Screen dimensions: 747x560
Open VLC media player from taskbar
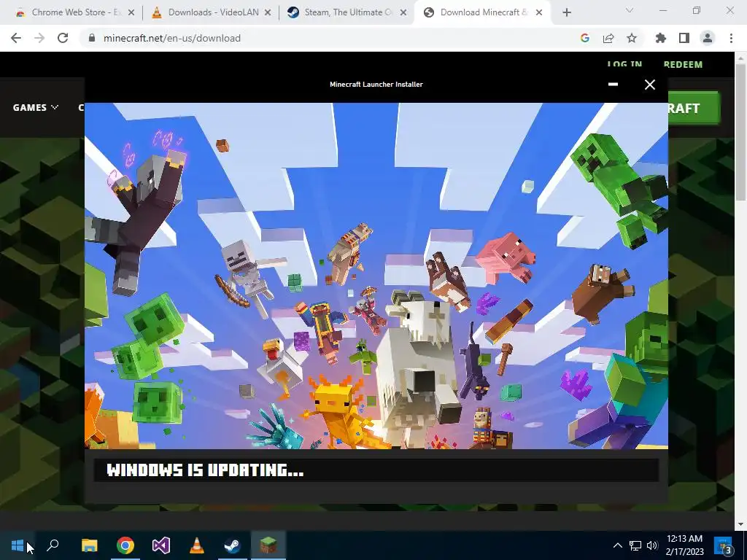[x=197, y=545]
